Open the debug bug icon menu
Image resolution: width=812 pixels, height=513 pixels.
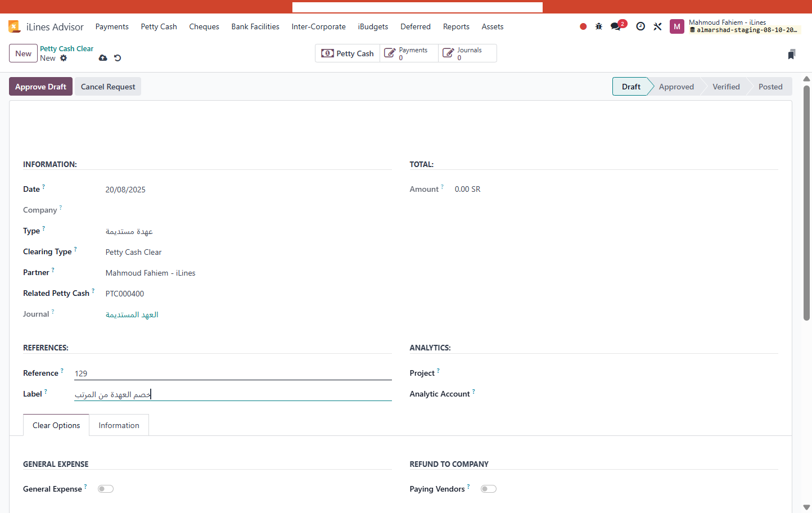tap(599, 26)
